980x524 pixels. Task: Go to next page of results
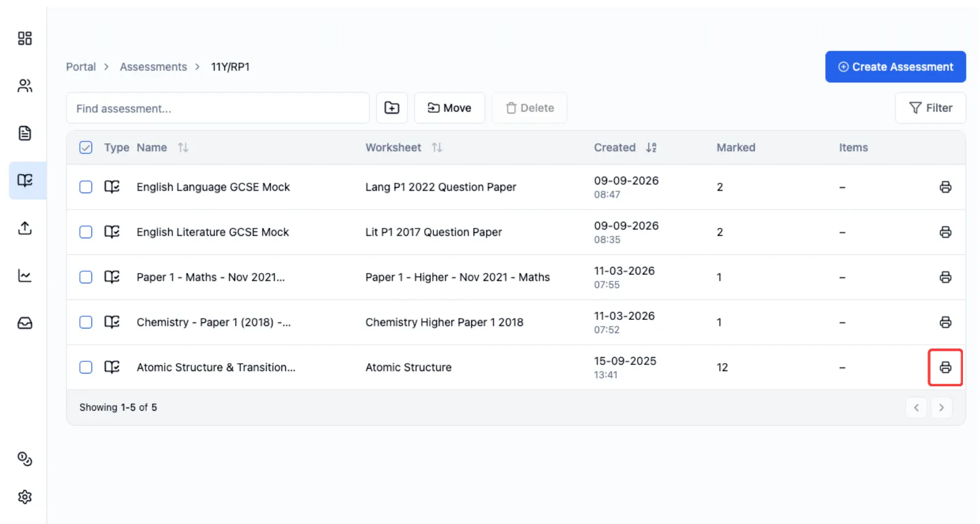pyautogui.click(x=942, y=408)
